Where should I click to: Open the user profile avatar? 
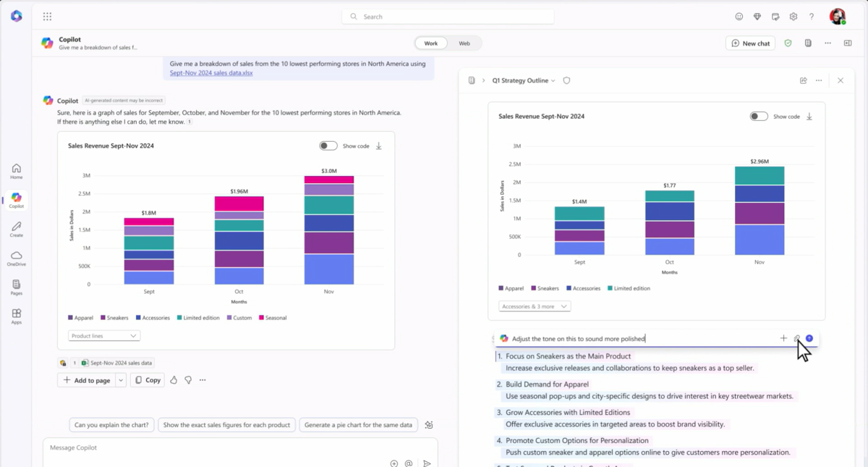(837, 16)
